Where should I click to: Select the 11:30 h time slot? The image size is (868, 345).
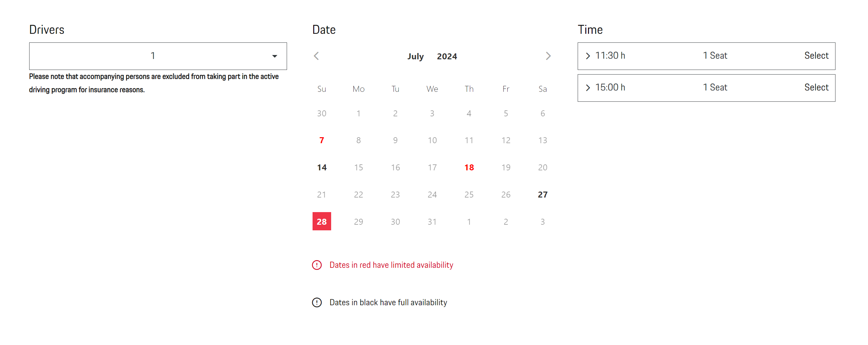(816, 56)
